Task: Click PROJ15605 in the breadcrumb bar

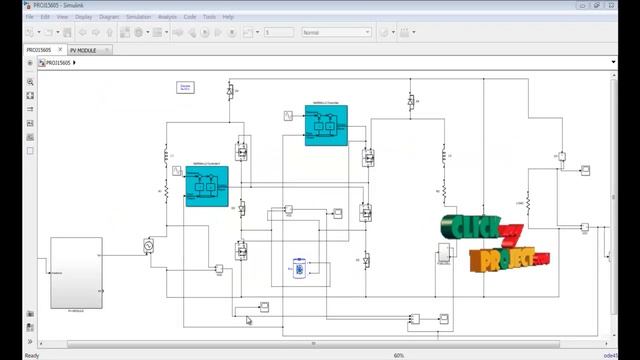Action: pos(58,63)
